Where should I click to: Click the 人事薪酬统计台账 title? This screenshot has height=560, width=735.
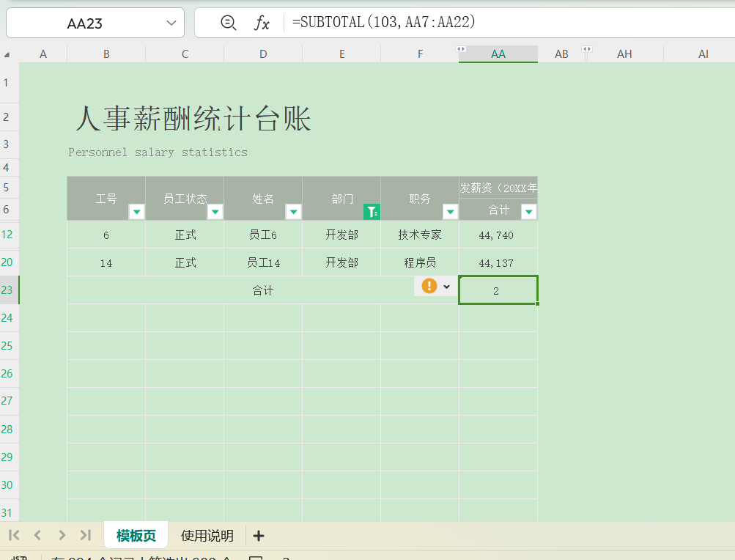click(193, 118)
